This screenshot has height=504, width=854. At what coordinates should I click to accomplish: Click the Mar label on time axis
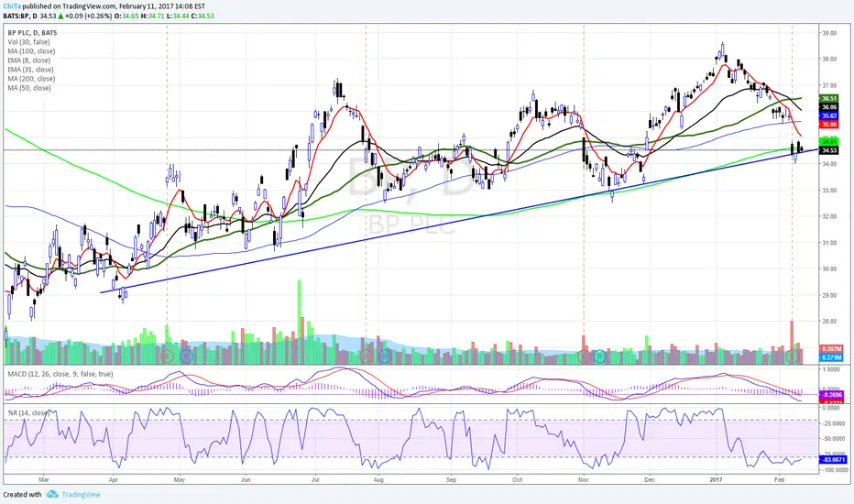(x=44, y=480)
